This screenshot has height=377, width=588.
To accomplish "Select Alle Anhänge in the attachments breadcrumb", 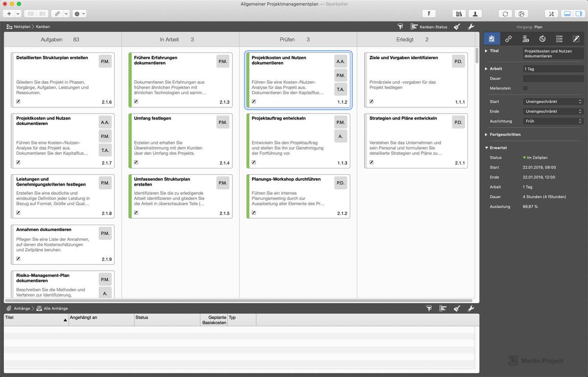I will click(55, 308).
